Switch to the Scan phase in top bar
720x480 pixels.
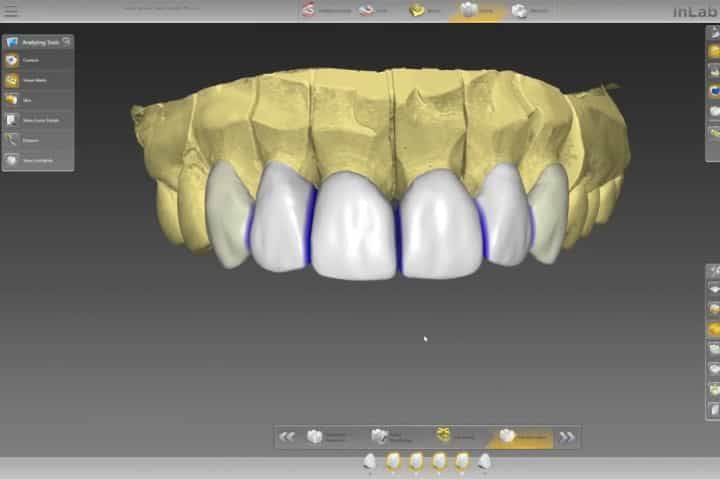374,11
